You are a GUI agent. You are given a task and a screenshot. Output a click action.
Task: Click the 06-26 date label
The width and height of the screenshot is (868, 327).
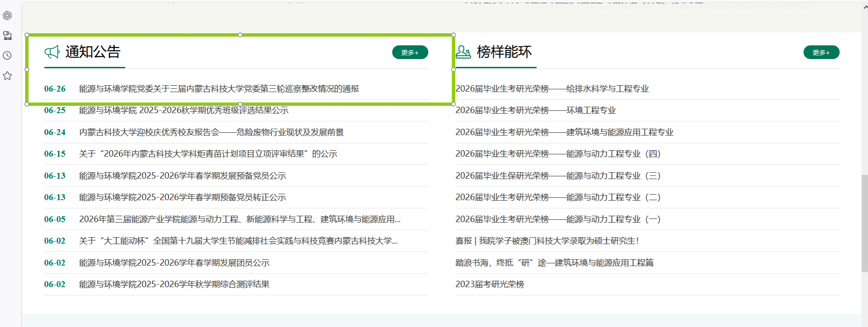[55, 89]
